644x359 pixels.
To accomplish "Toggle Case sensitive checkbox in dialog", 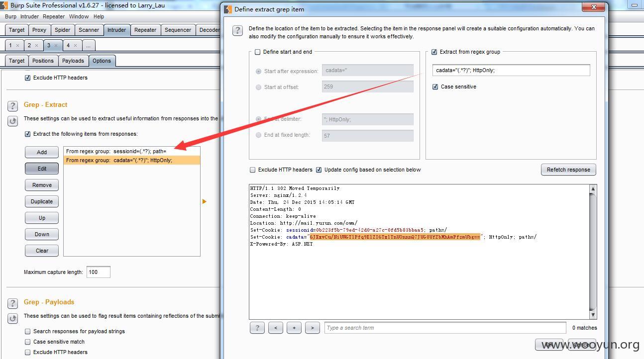I will [x=435, y=87].
